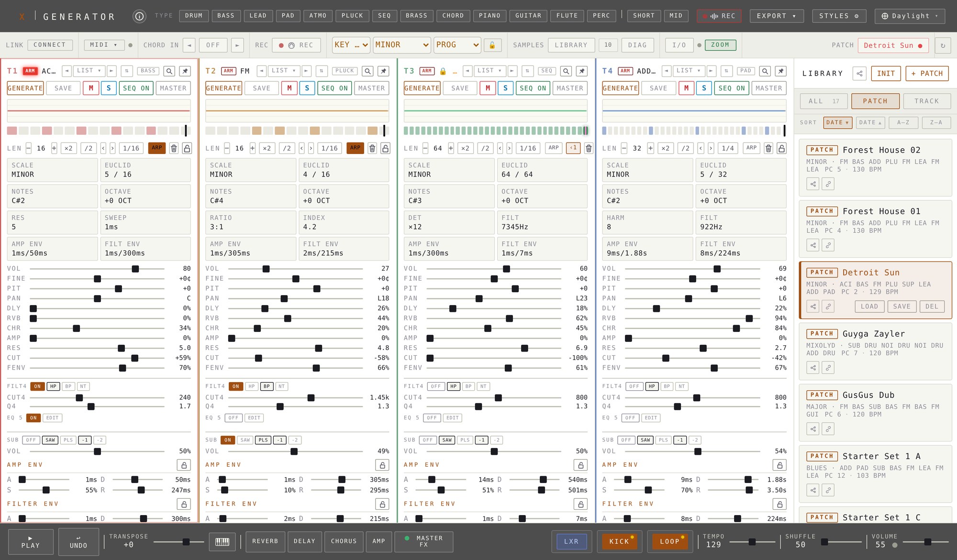Viewport: 957px width, 560px height.
Task: Toggle SEQ ON for track T2
Action: click(334, 88)
